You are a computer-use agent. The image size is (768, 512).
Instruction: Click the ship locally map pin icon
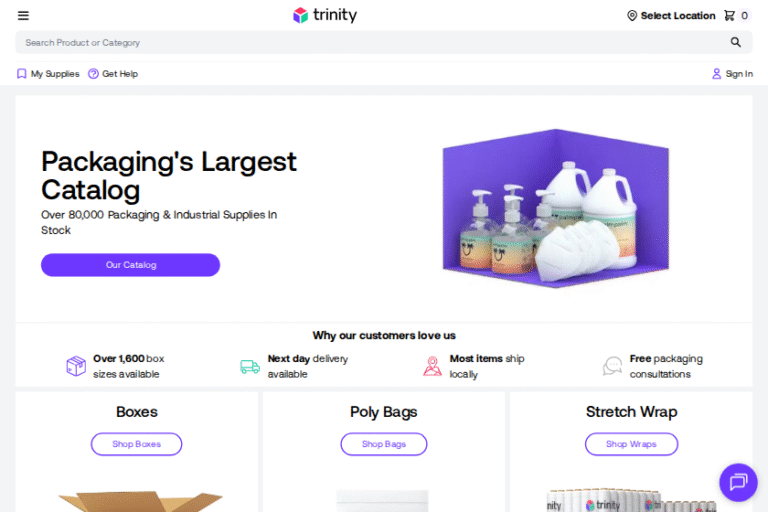[x=432, y=366]
